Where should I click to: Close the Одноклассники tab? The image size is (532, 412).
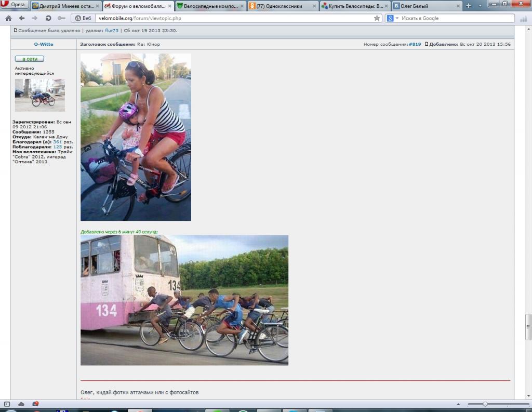click(x=314, y=6)
